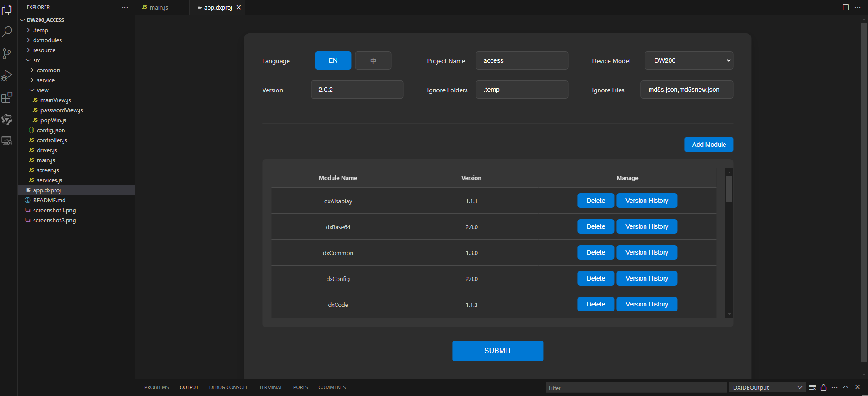
Task: Click the editor vertical scrollbar
Action: (864, 192)
